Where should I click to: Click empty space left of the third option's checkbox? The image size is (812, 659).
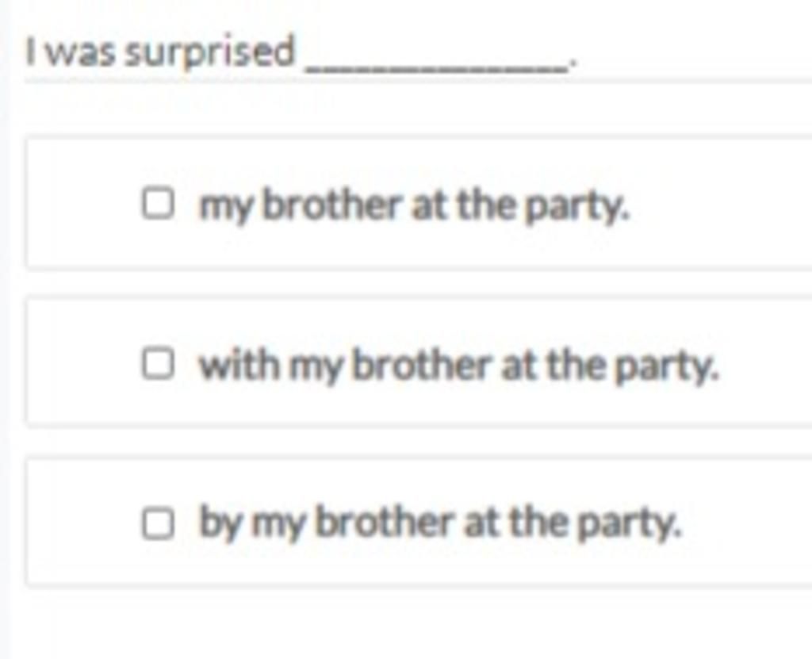82,523
